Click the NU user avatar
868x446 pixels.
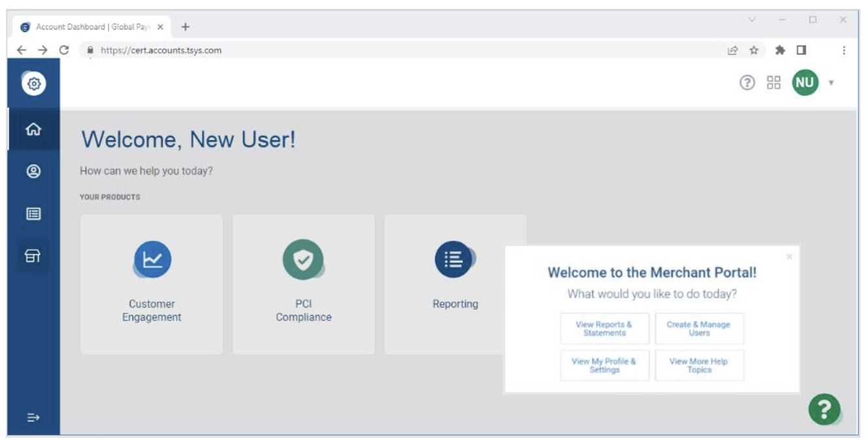(x=805, y=82)
